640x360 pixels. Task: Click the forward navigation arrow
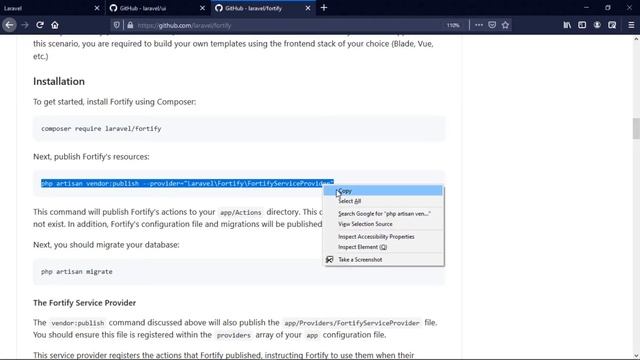click(25, 25)
